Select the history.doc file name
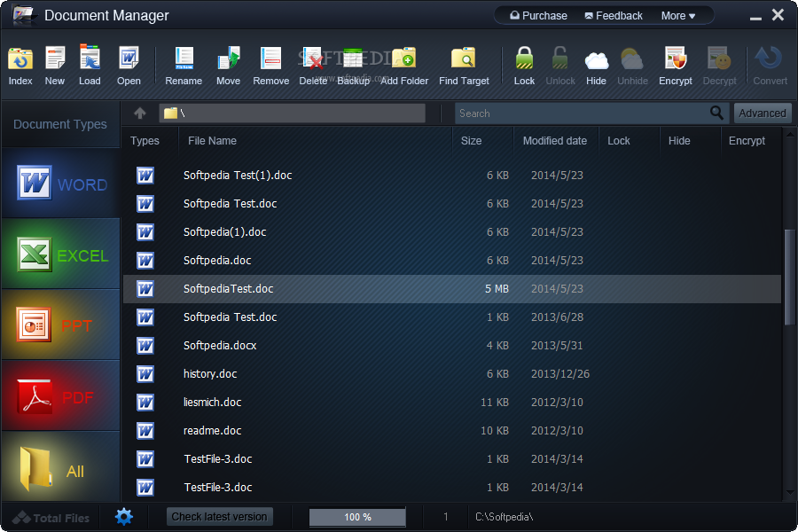This screenshot has width=798, height=532. [210, 374]
